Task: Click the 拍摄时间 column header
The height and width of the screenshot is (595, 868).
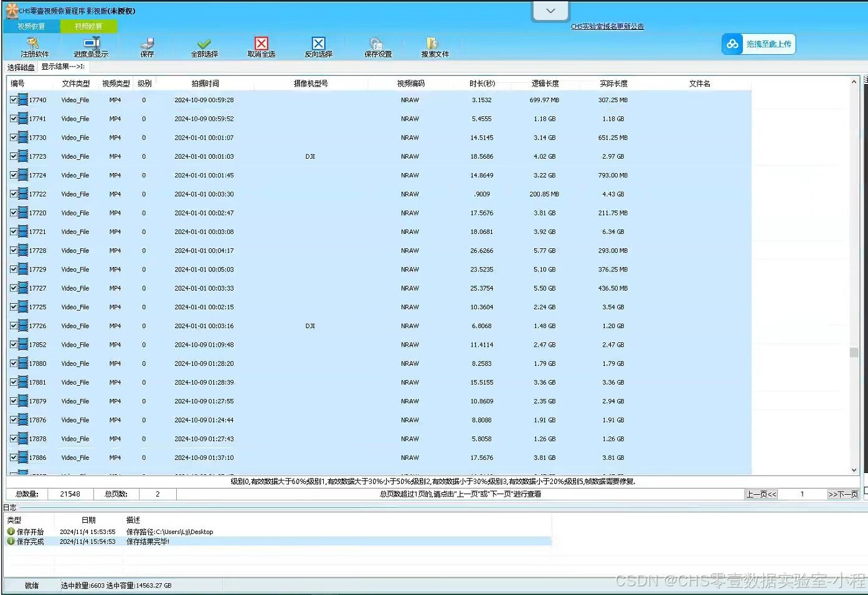Action: pyautogui.click(x=205, y=83)
